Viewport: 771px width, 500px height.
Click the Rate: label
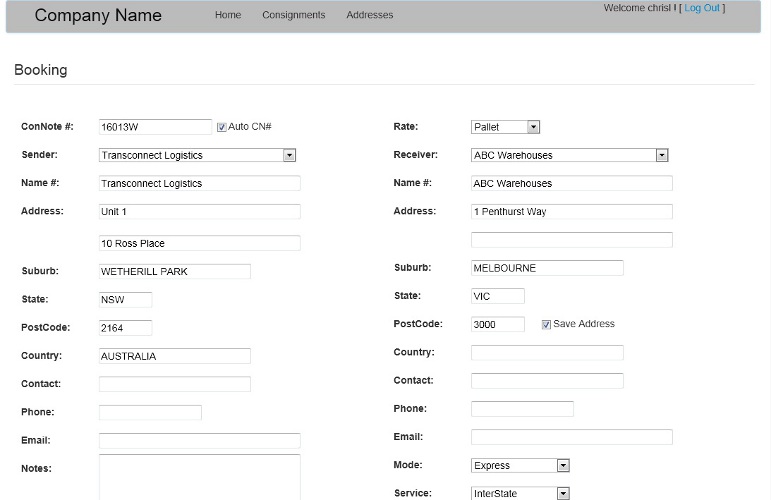(x=406, y=126)
